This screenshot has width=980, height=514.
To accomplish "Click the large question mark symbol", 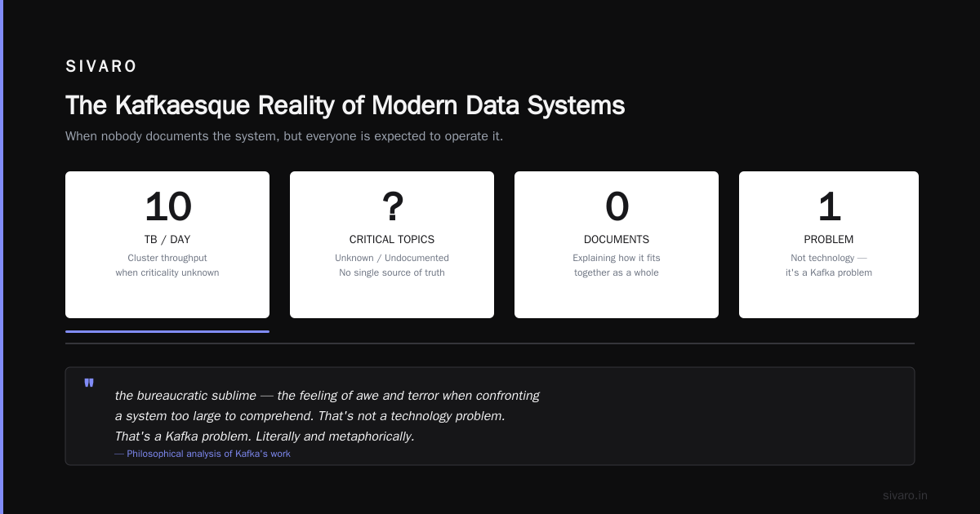I will tap(392, 206).
